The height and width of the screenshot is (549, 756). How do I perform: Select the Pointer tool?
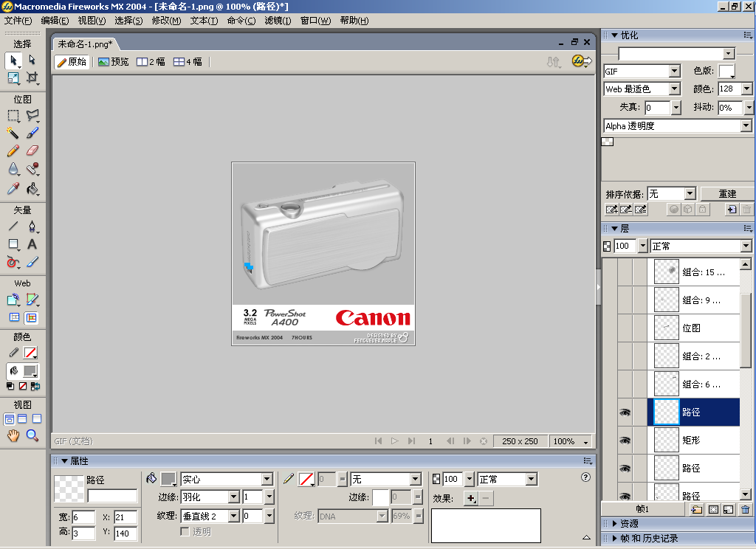coord(13,61)
